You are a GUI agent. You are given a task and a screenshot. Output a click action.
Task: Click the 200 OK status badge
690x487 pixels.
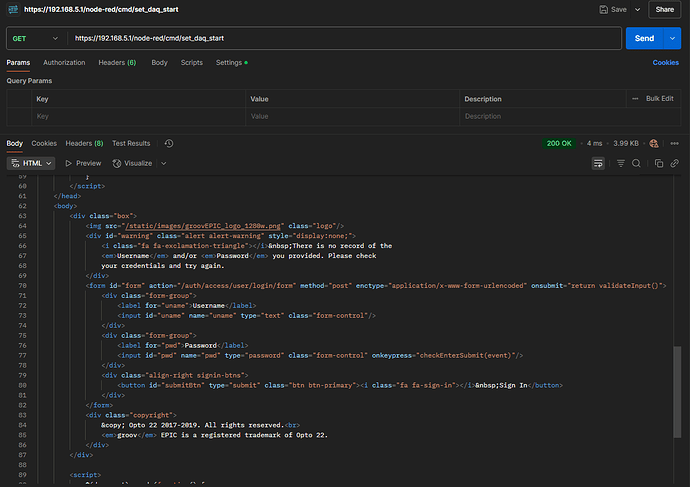coord(559,143)
